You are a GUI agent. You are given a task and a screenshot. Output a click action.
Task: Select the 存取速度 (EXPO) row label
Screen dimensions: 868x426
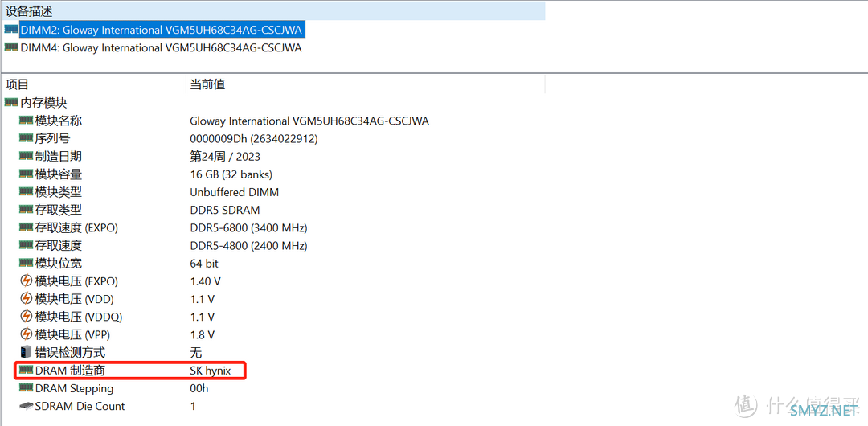76,227
